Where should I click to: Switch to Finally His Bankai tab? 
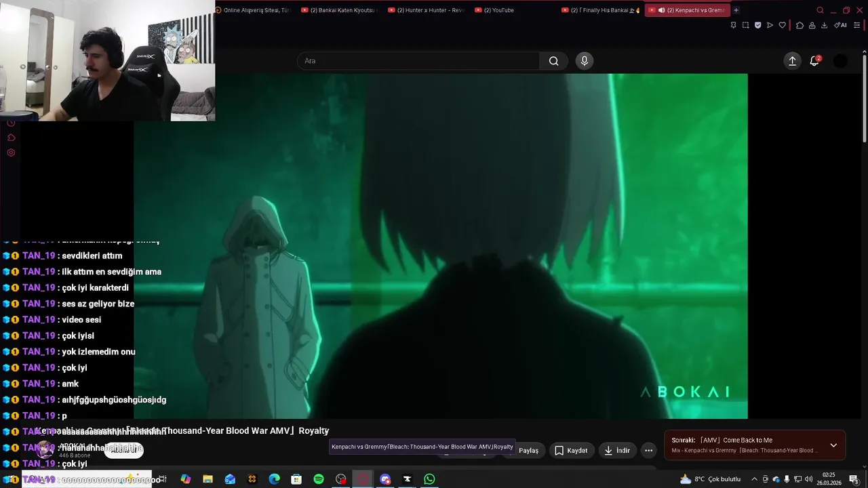[601, 10]
